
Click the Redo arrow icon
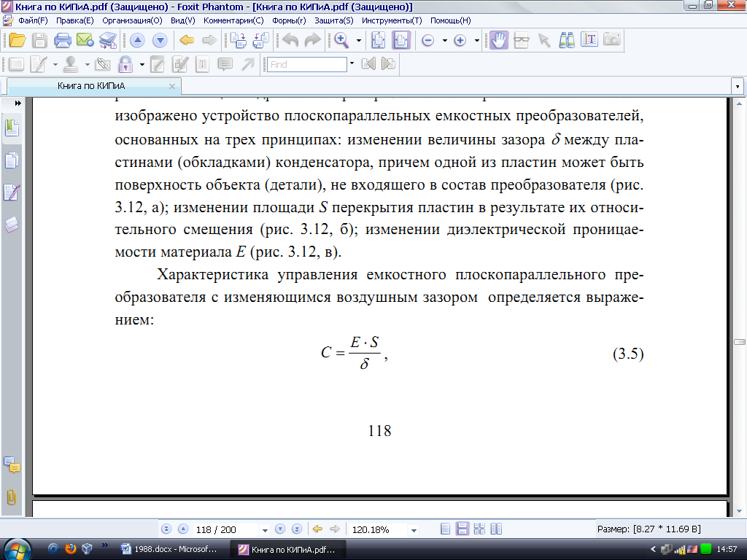[x=312, y=41]
